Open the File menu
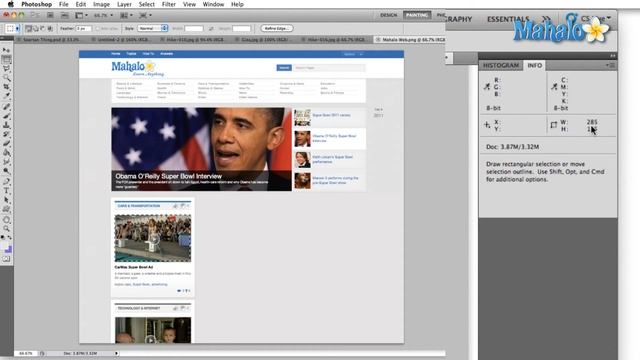Viewport: 640px width, 360px height. [64, 4]
